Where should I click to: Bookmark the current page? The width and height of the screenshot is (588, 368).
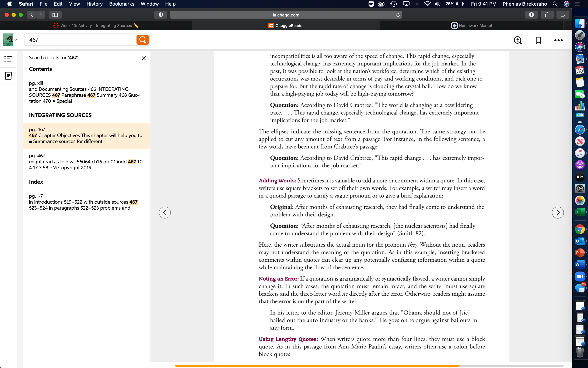pos(538,40)
